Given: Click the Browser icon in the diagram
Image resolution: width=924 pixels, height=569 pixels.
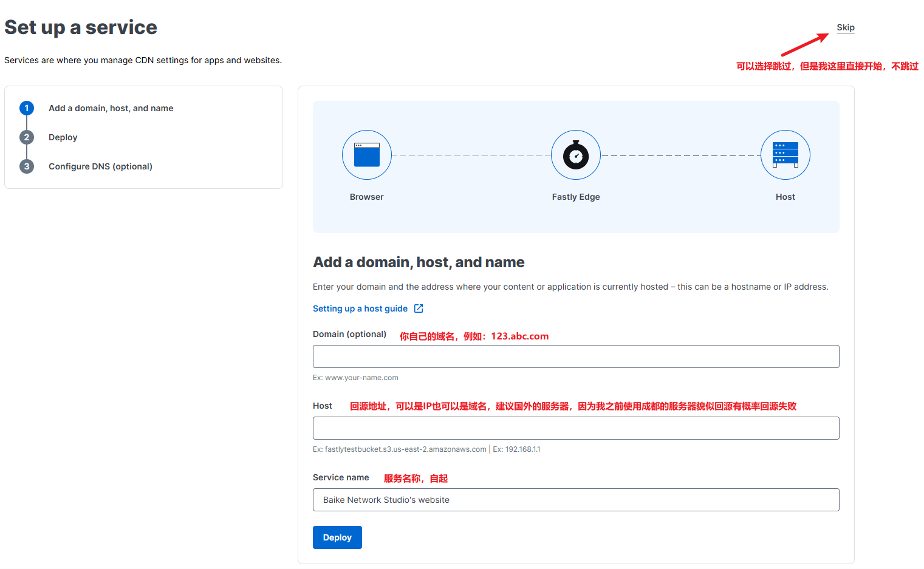Looking at the screenshot, I should pyautogui.click(x=367, y=155).
